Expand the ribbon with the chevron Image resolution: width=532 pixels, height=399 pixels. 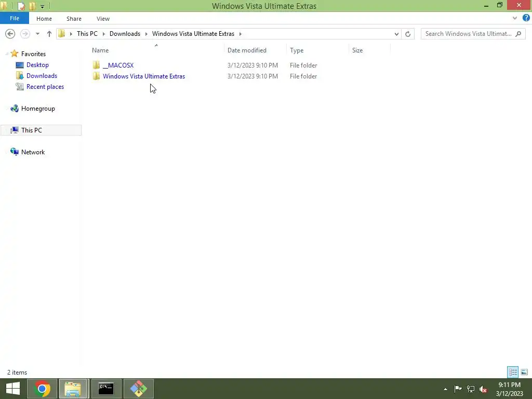coord(515,18)
